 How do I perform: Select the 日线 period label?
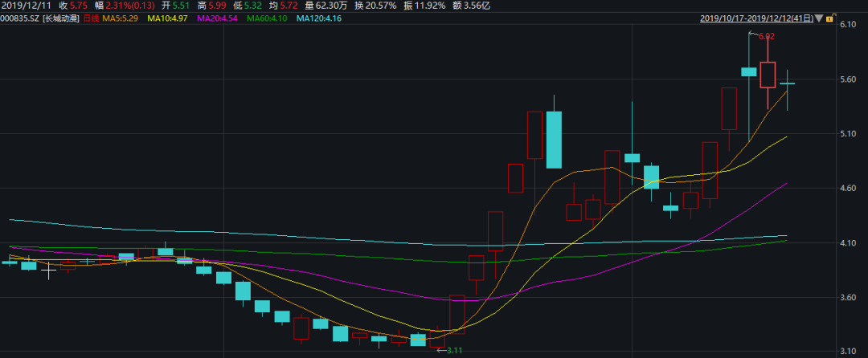coord(92,17)
